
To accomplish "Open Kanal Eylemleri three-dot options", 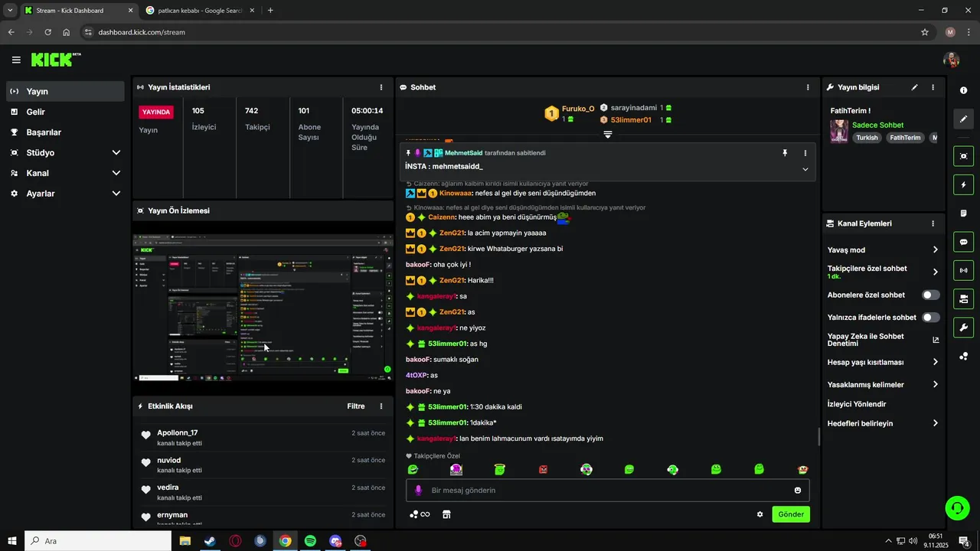I will pos(933,223).
